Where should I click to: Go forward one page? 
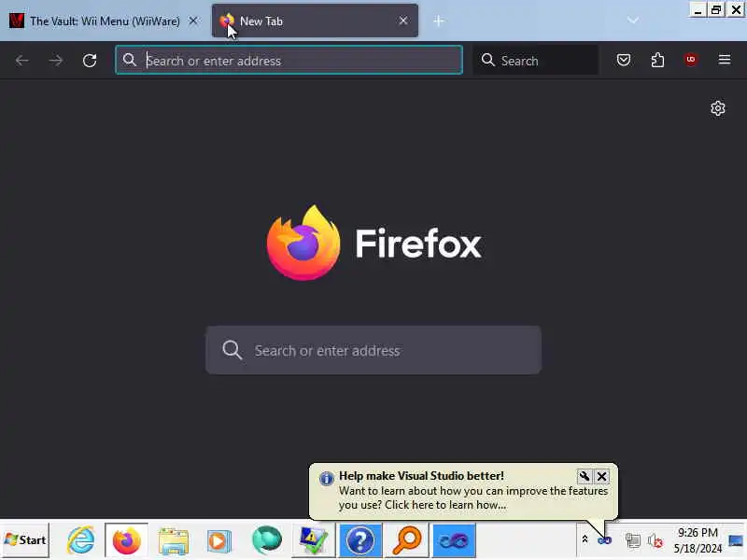point(56,61)
